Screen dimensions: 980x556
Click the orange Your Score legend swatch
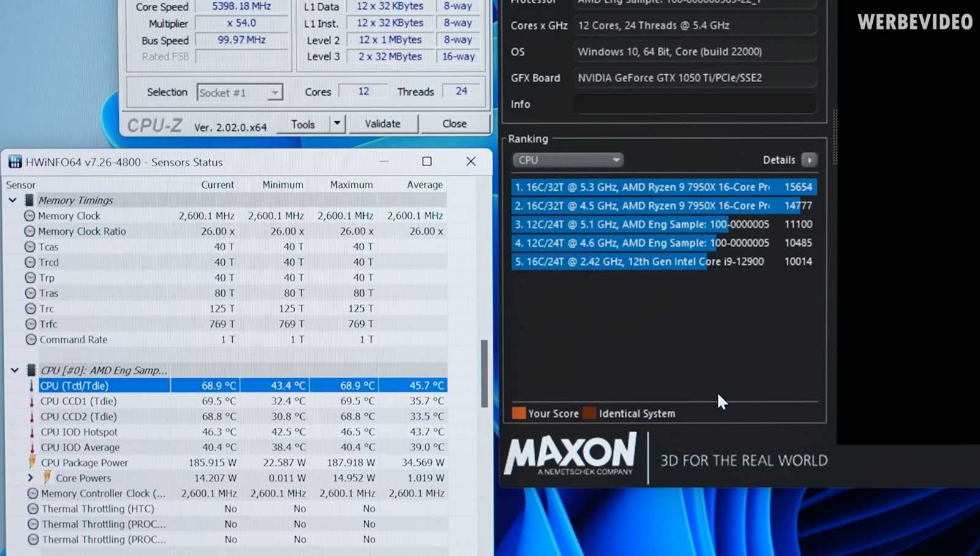coord(519,413)
